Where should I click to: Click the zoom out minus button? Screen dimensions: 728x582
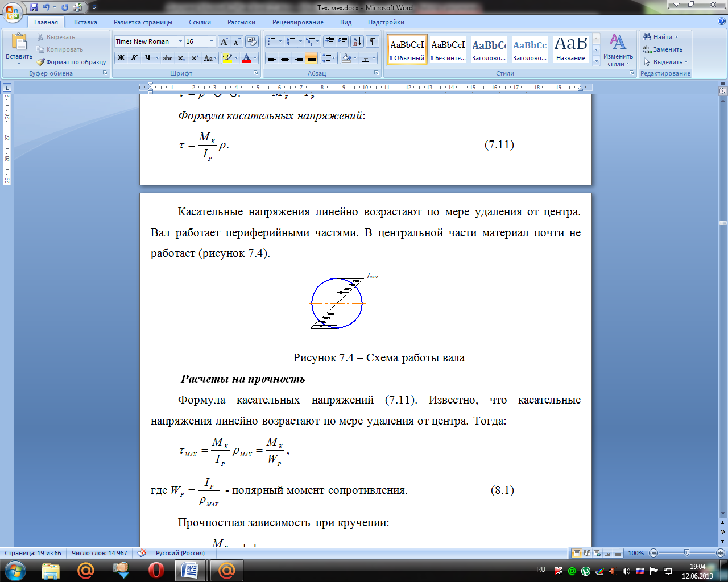(x=653, y=553)
